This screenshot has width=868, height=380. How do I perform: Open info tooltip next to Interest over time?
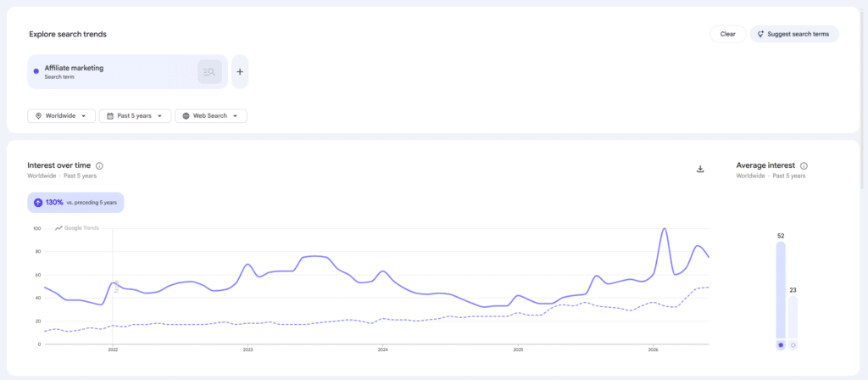click(x=100, y=165)
